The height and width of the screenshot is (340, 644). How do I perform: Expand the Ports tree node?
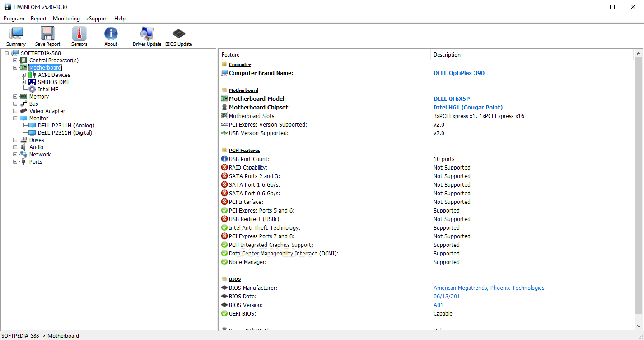point(15,162)
